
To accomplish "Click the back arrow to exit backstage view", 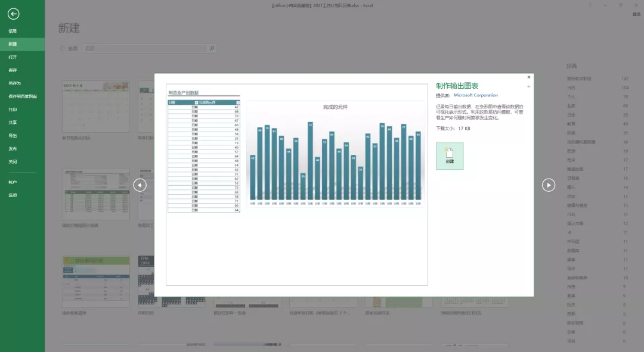I will point(13,14).
